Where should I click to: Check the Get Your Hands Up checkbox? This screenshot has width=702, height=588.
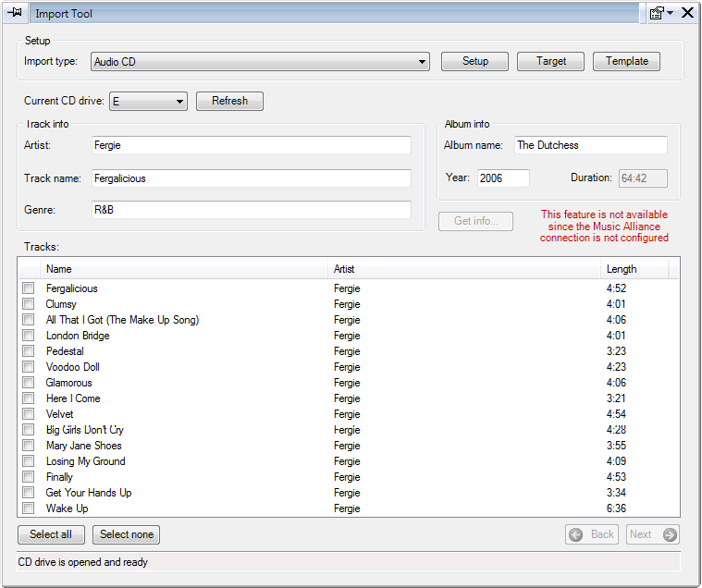[x=28, y=493]
